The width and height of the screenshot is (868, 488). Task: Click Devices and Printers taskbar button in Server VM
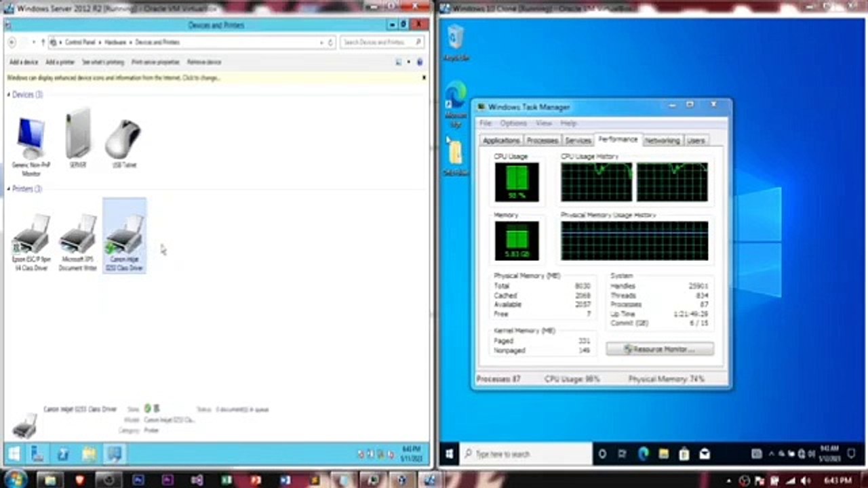[x=113, y=453]
